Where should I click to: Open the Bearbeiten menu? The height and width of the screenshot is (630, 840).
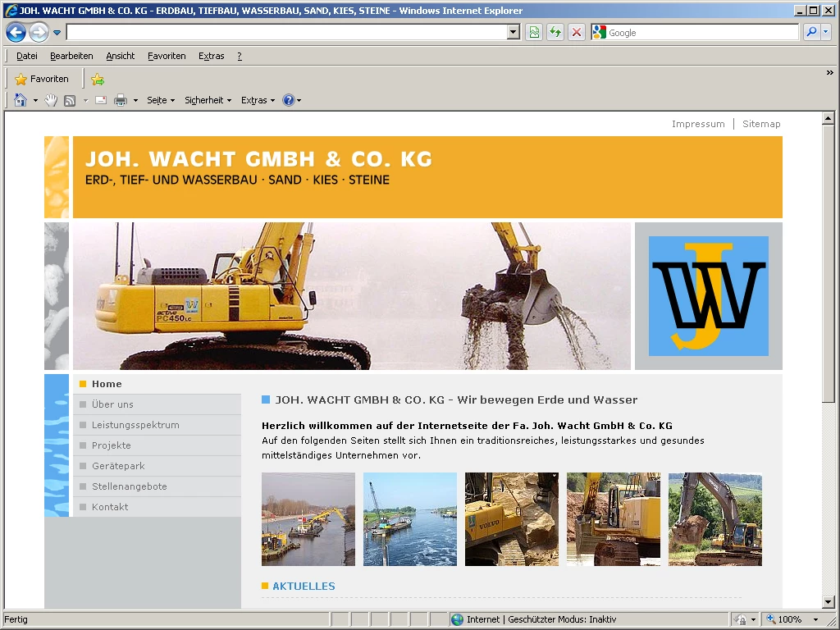(71, 56)
